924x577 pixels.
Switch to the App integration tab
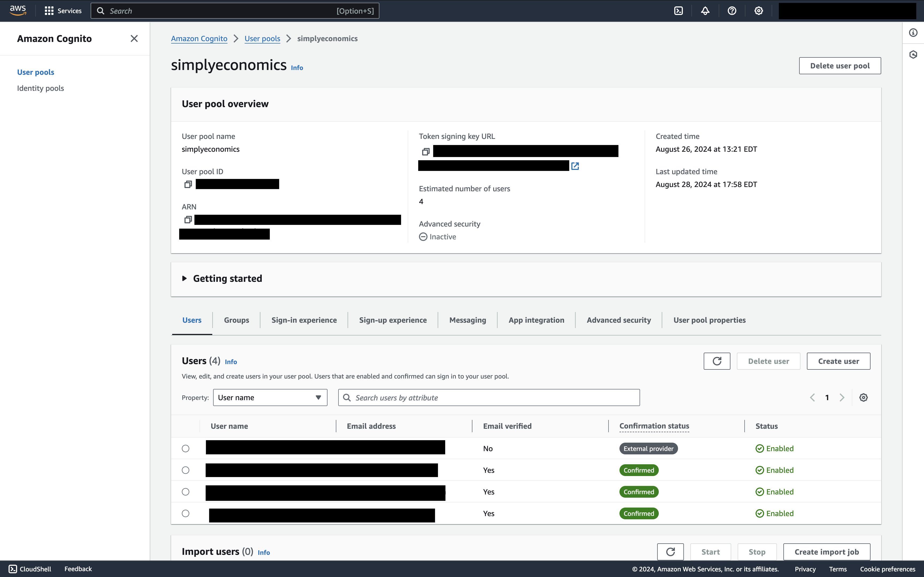[x=536, y=320]
